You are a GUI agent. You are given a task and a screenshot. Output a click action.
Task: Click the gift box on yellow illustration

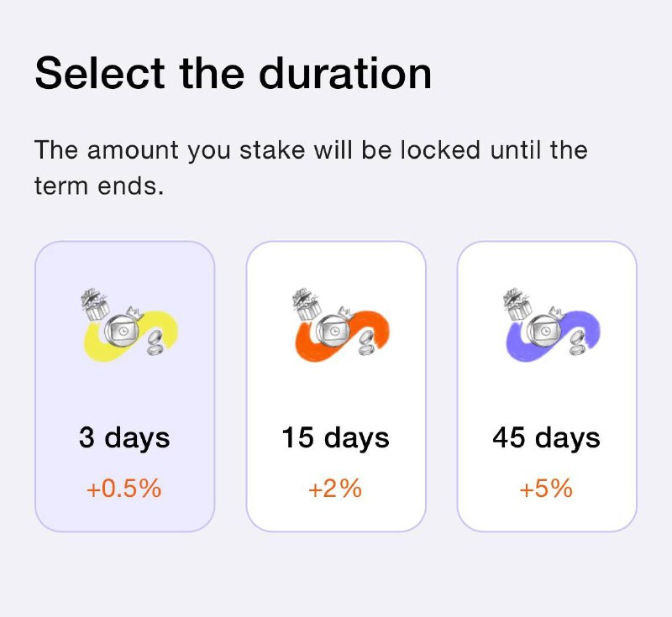[95, 305]
